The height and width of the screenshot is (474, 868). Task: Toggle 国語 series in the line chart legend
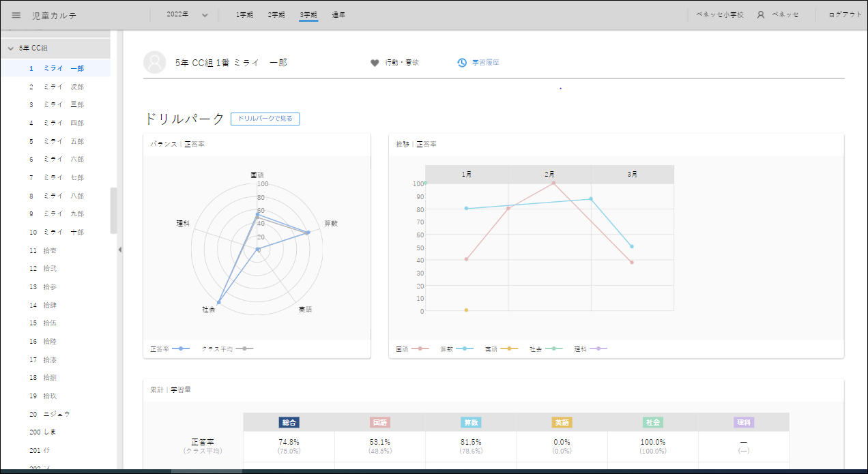tap(412, 349)
